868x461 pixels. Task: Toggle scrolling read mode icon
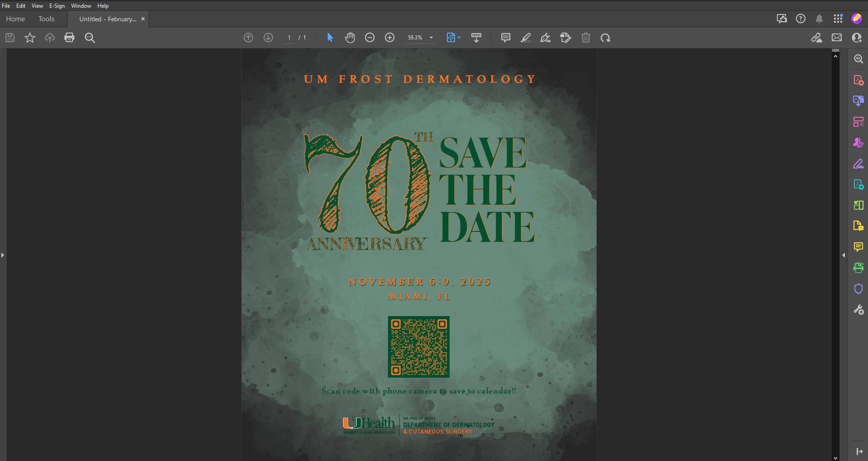tap(476, 38)
